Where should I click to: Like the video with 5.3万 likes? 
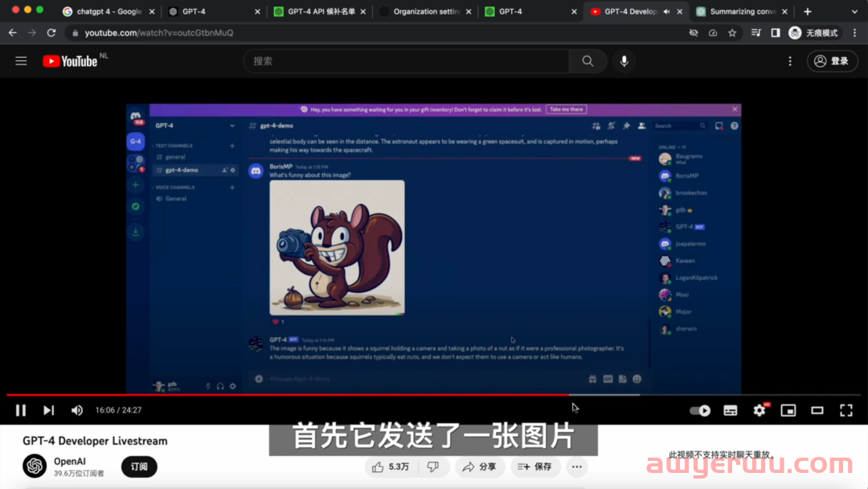(391, 466)
